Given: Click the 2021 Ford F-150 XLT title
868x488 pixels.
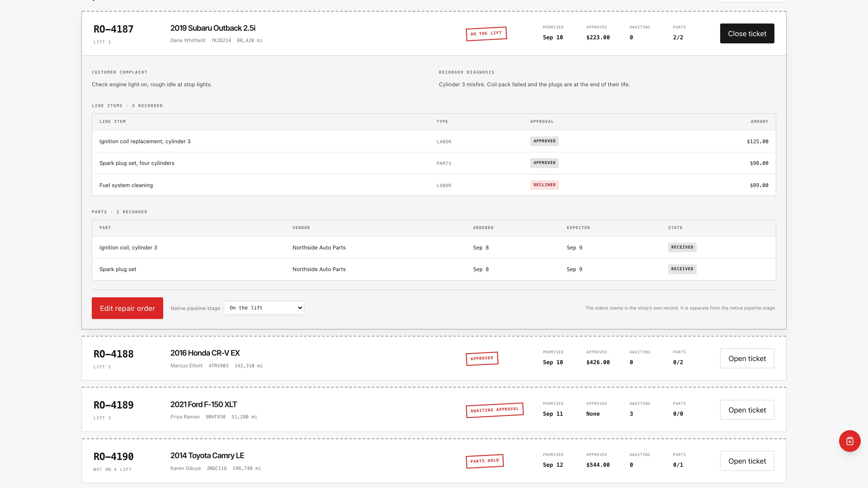Looking at the screenshot, I should coord(203,404).
